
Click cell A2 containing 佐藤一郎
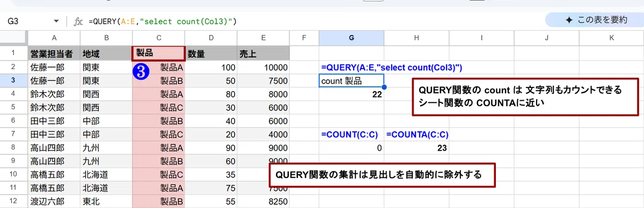[54, 68]
